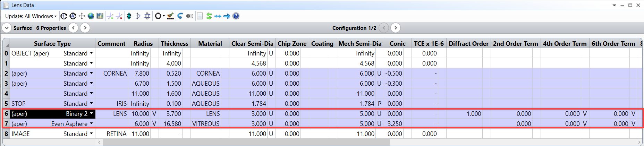Click the document page icon in toolbar
Screen dimensions: 644x146
coord(200,16)
